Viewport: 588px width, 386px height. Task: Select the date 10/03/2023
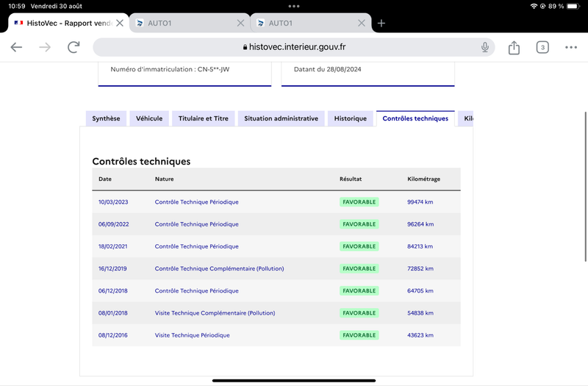tap(113, 201)
